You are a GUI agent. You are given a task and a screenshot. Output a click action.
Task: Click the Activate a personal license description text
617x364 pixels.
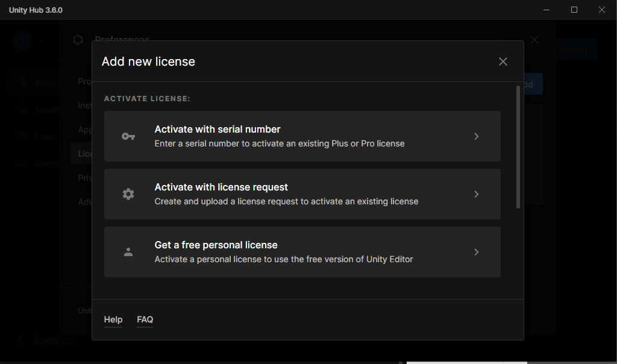(284, 259)
